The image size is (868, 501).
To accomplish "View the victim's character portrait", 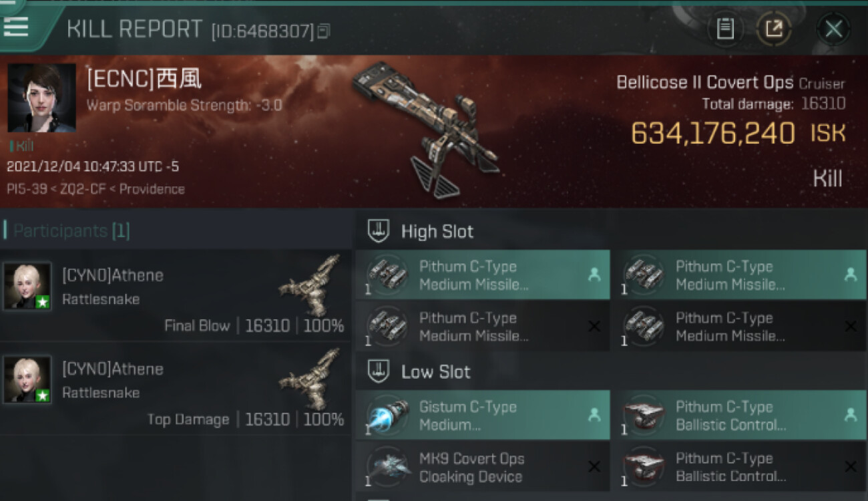I will pyautogui.click(x=41, y=98).
